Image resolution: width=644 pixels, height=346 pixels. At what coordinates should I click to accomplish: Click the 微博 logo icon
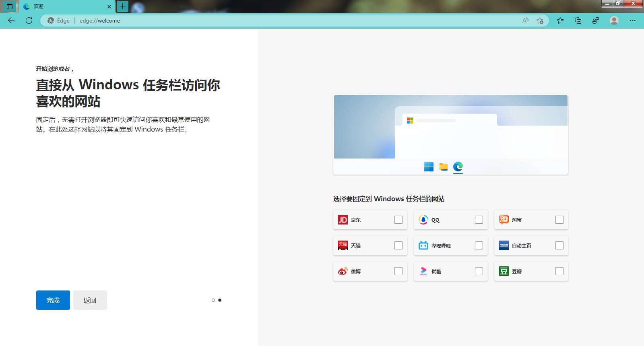click(343, 271)
